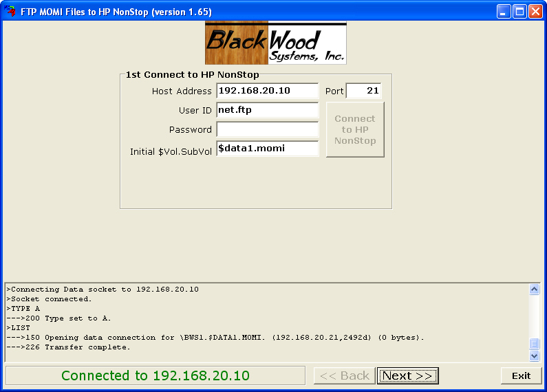Viewport: 547px width, 392px height.
Task: Maximize the FTP MOMI Files window
Action: [x=519, y=12]
